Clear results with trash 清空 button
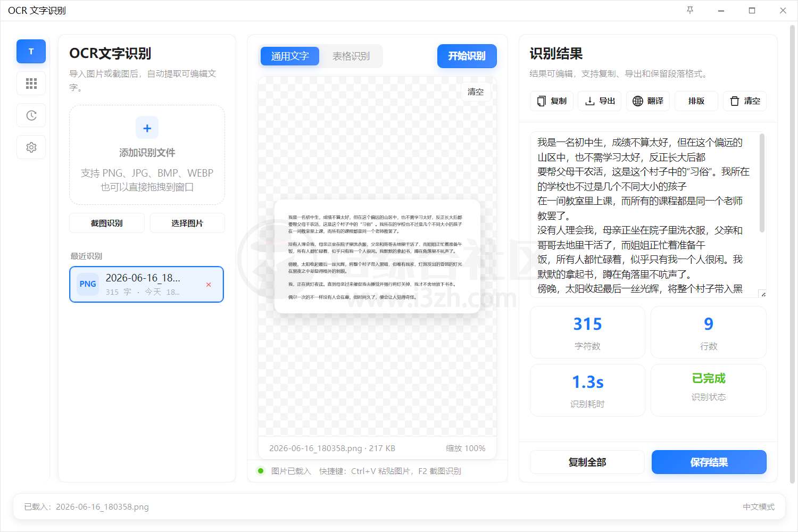This screenshot has height=532, width=798. [745, 101]
